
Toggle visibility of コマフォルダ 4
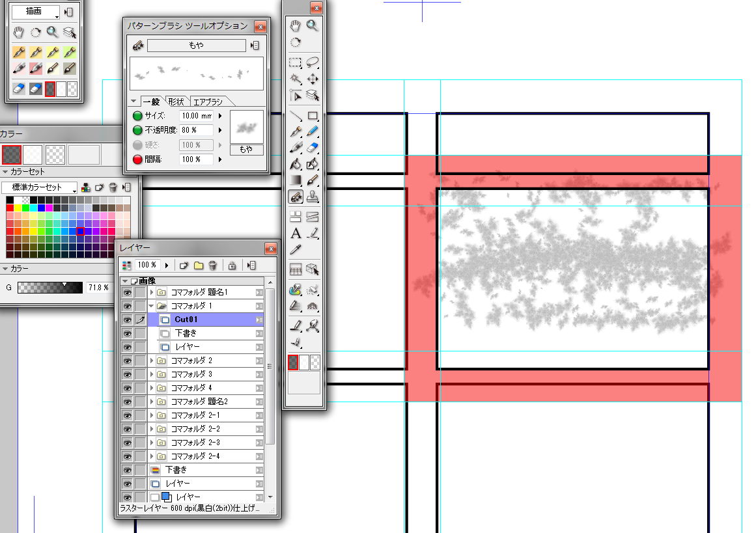point(127,388)
